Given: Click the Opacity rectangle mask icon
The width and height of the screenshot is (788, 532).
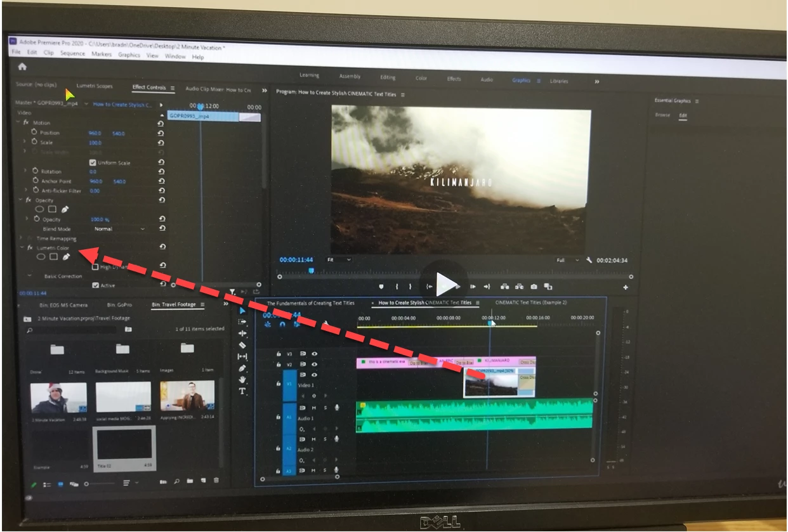Looking at the screenshot, I should click(53, 209).
